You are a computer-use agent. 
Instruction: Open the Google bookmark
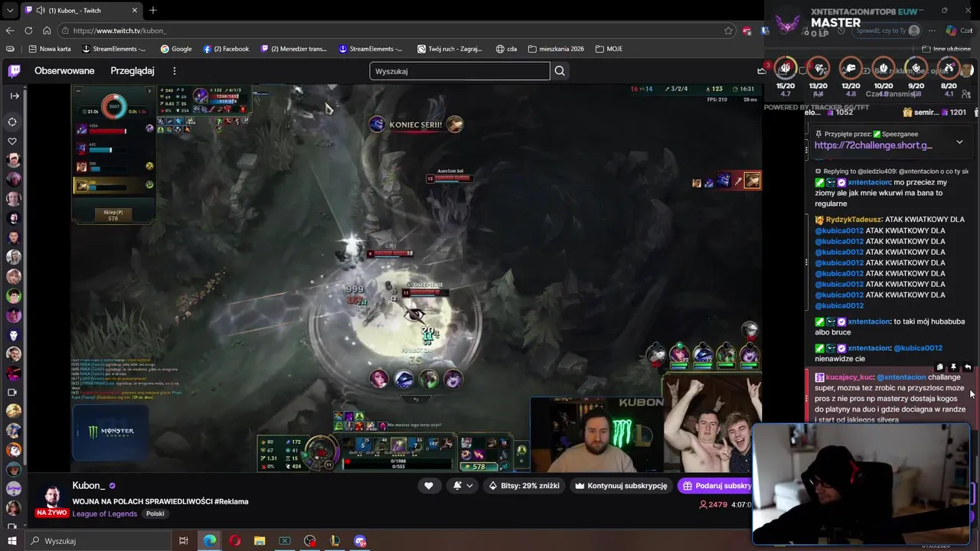tap(176, 49)
